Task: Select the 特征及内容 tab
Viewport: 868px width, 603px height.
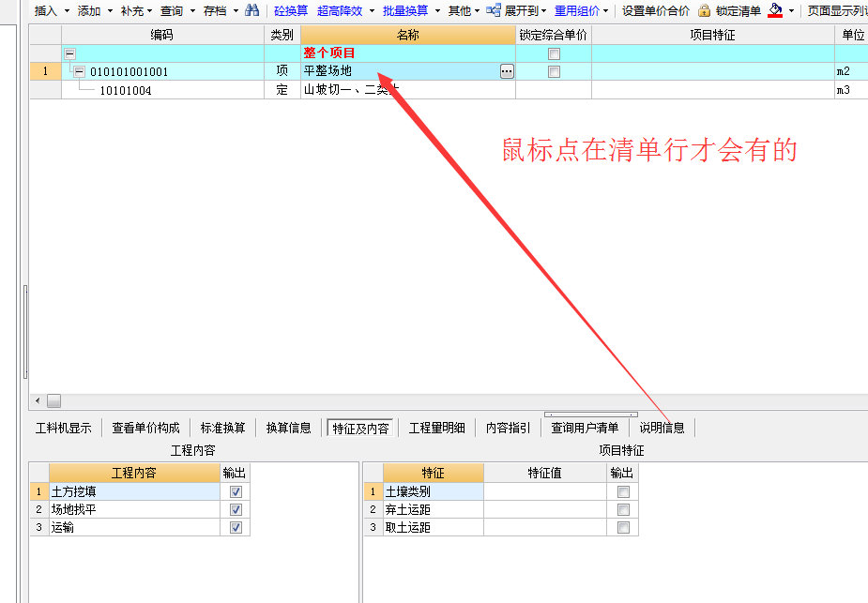Action: coord(360,428)
